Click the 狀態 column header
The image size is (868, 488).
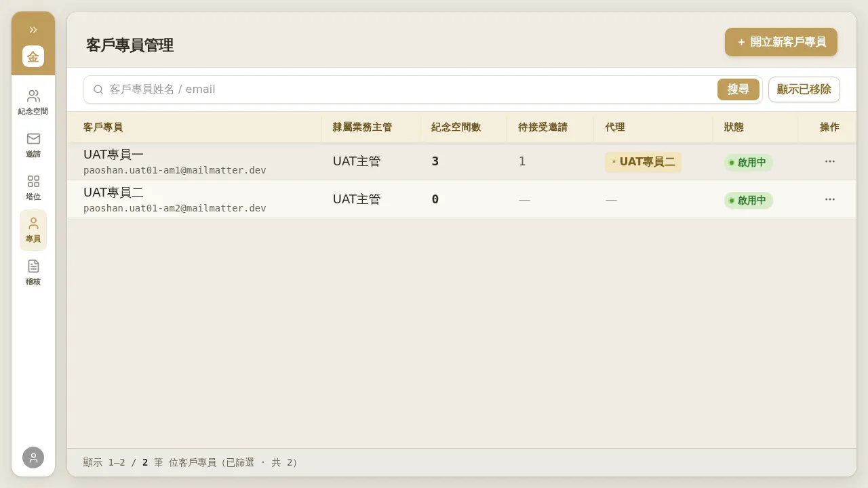(734, 127)
